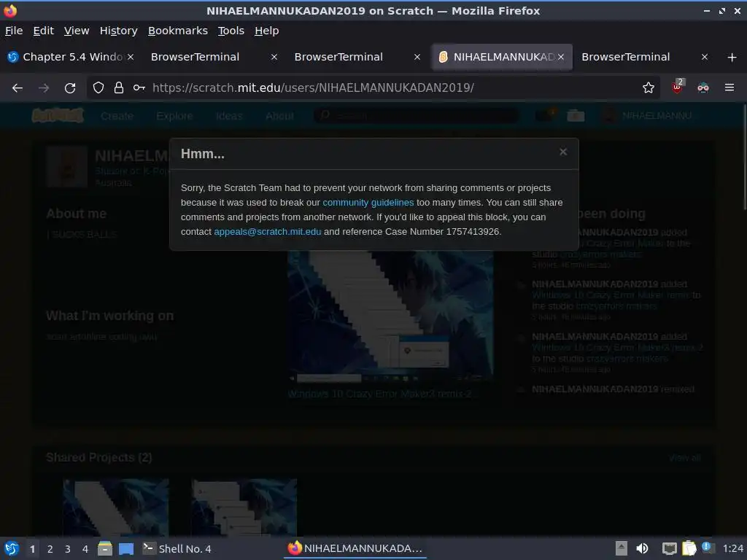Open tracking protection shield icon

coord(98,87)
